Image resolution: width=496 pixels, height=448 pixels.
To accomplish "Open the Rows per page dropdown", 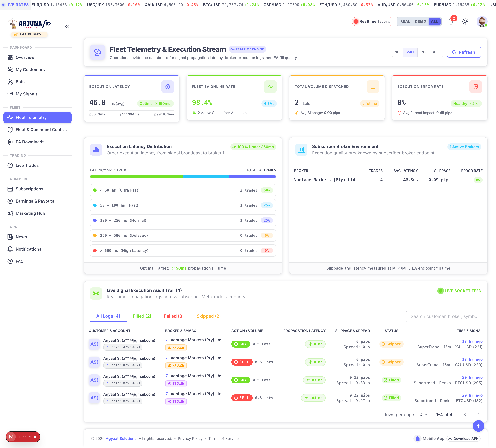I will [422, 415].
